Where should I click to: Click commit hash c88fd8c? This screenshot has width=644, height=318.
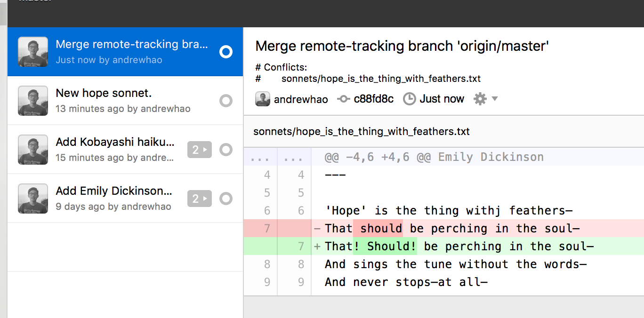pos(374,99)
